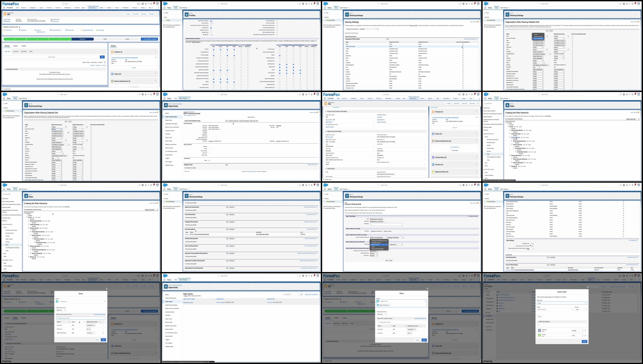
Task: Click change-owner icon beside Force Fox opportunity owner
Action: (x=59, y=21)
